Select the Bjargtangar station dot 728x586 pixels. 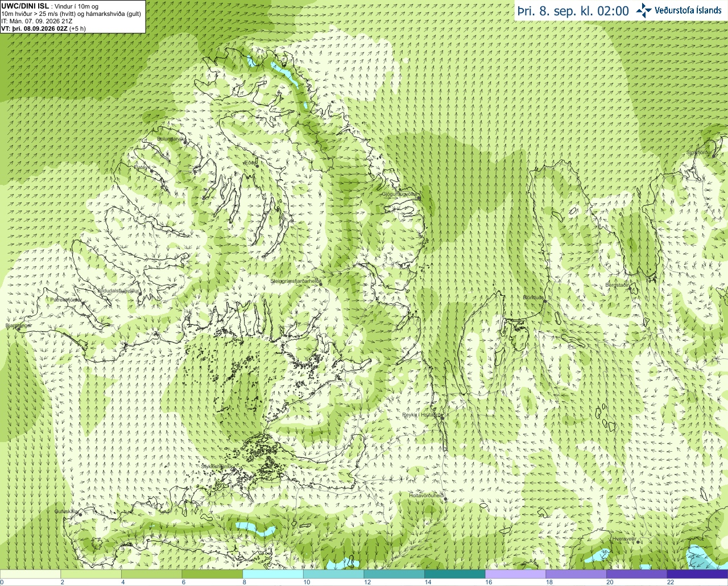tap(19, 328)
